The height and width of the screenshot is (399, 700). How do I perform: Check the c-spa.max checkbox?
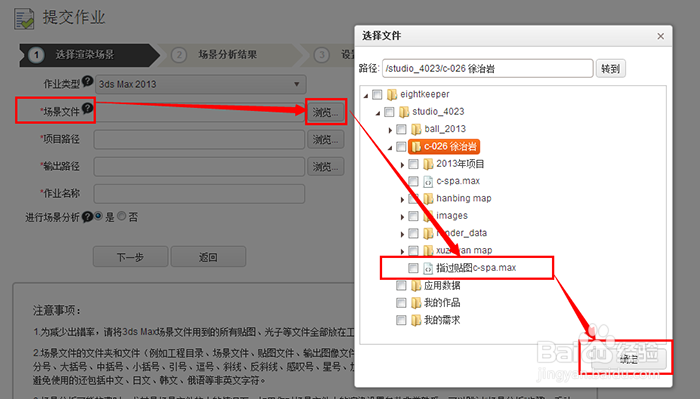click(413, 181)
